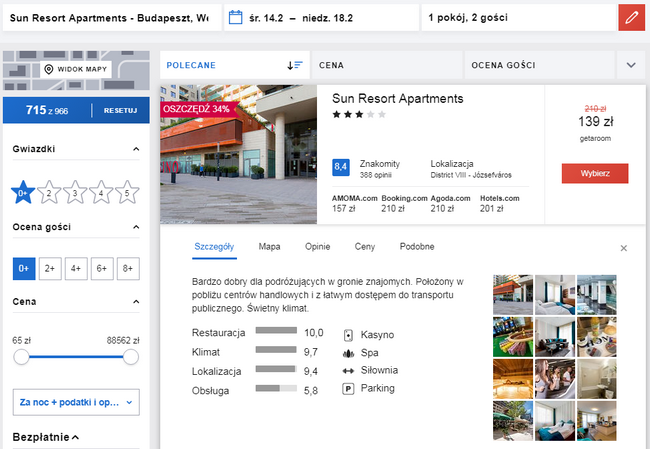Collapse the Ocena gości filter section
Image resolution: width=650 pixels, height=449 pixels.
tap(136, 227)
